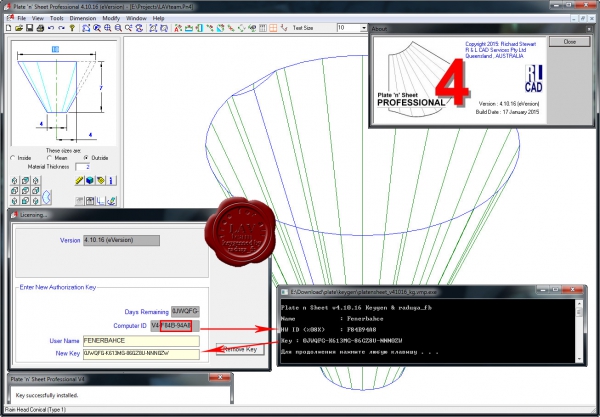600x417 pixels.
Task: Open the Tools menu
Action: 57,18
